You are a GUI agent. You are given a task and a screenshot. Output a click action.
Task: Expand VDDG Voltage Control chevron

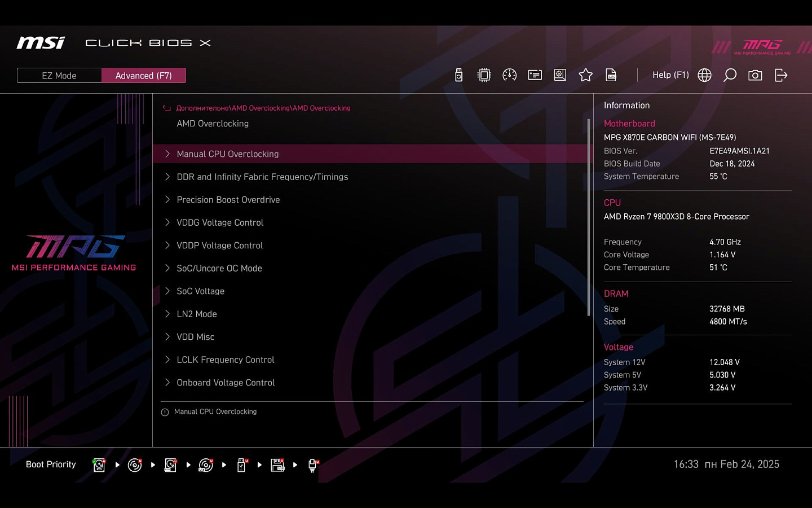point(167,222)
